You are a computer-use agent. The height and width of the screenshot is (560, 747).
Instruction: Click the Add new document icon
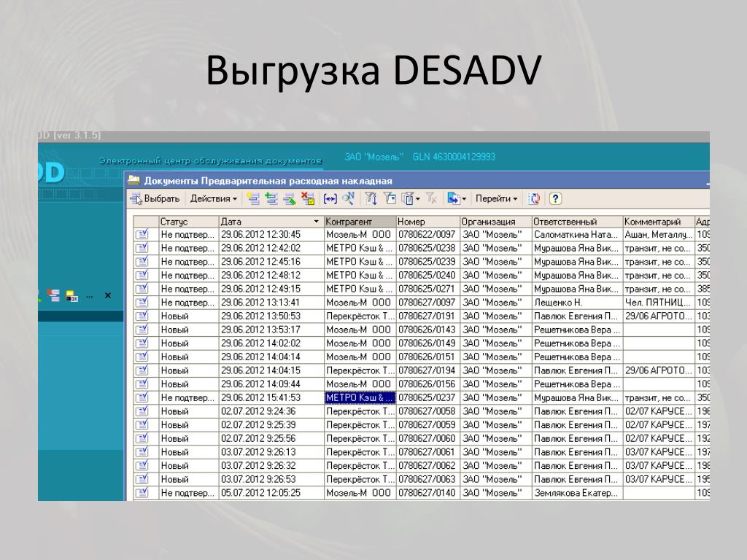click(253, 199)
